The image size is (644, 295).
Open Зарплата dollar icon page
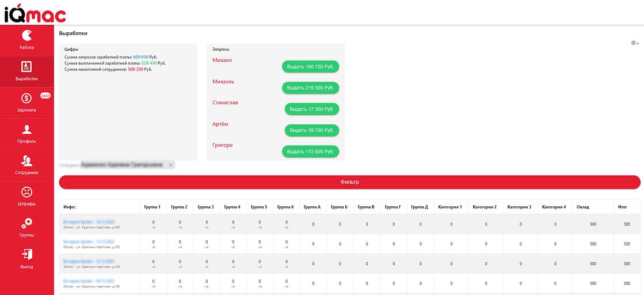tap(26, 99)
